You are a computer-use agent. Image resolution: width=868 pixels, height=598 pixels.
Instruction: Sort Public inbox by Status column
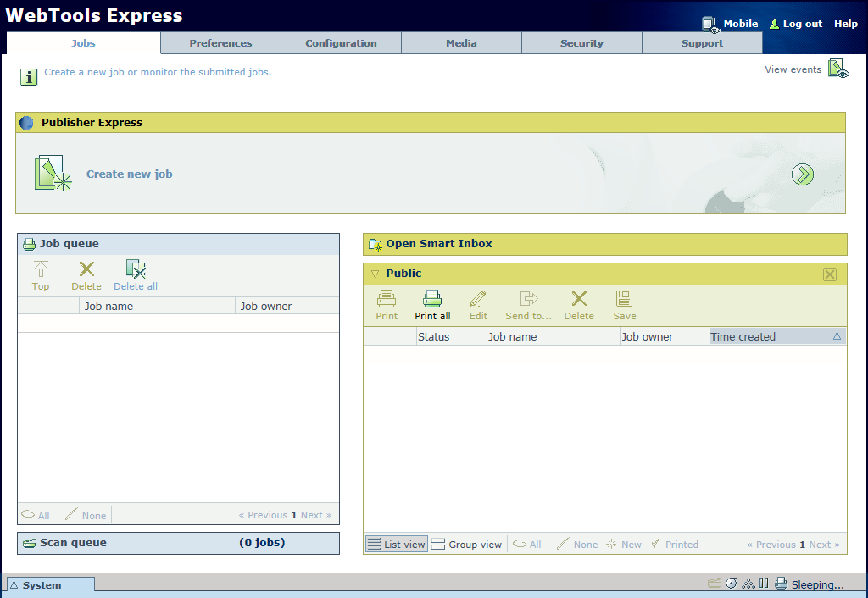(451, 336)
